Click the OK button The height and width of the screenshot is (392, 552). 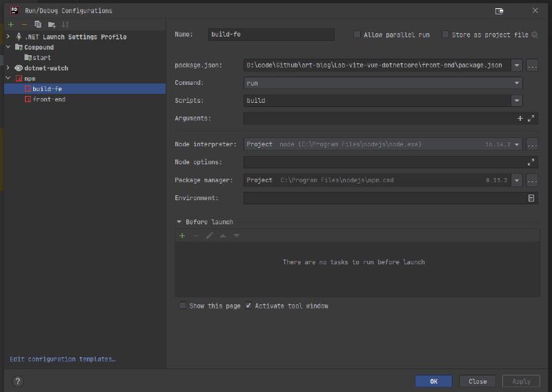coord(433,381)
